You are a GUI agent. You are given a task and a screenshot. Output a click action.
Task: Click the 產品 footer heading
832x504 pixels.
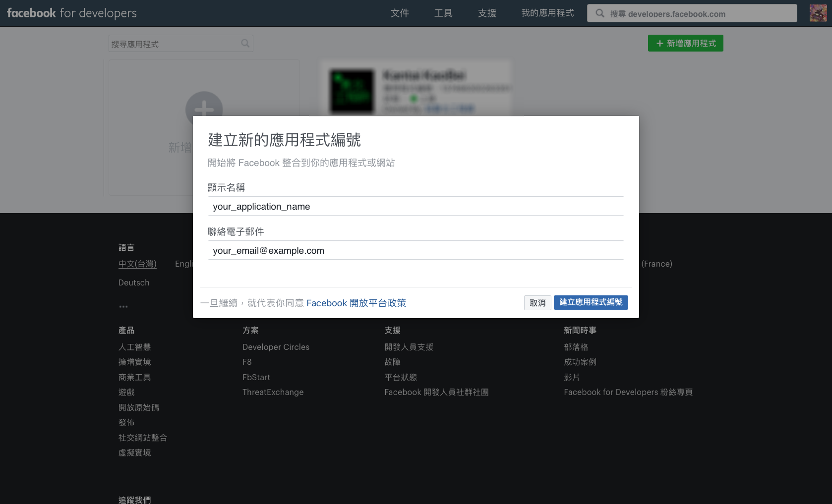click(126, 331)
